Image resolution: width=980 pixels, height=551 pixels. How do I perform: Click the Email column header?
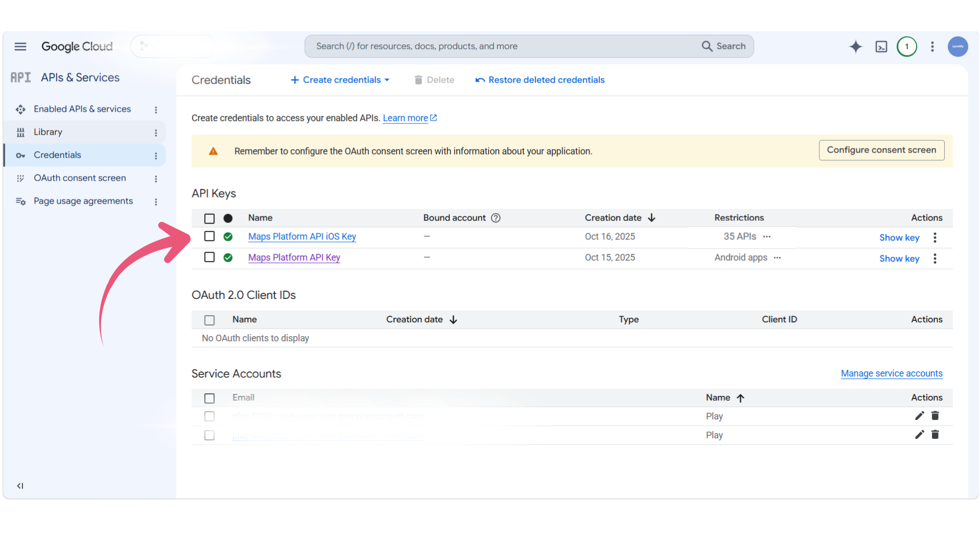243,397
